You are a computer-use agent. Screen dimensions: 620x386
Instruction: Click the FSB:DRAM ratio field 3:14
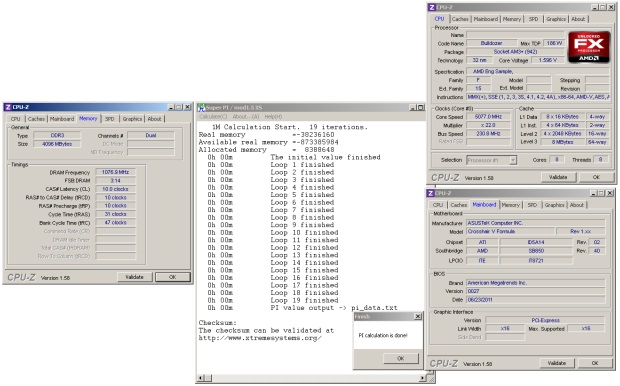click(115, 181)
